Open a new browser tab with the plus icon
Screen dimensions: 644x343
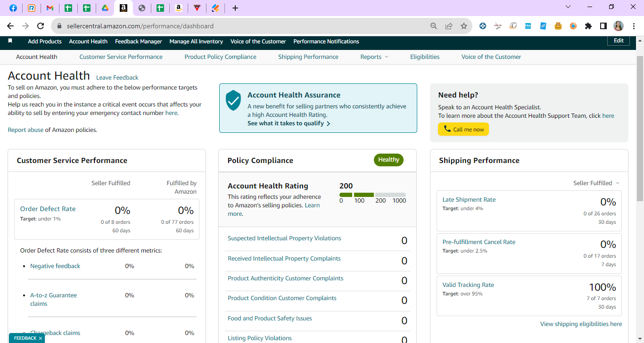235,8
